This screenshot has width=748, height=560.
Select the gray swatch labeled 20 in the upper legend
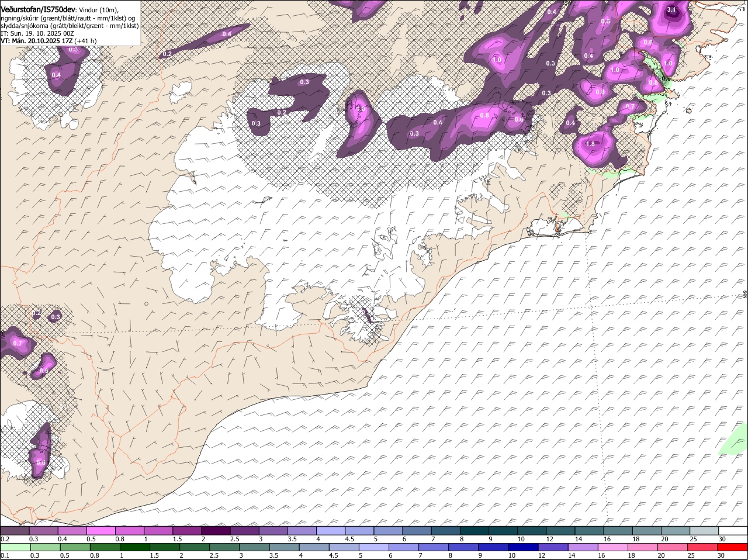coord(676,531)
